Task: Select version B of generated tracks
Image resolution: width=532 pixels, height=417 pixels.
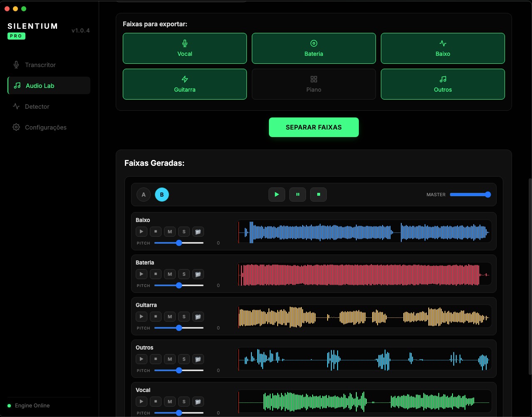Action: (x=162, y=194)
